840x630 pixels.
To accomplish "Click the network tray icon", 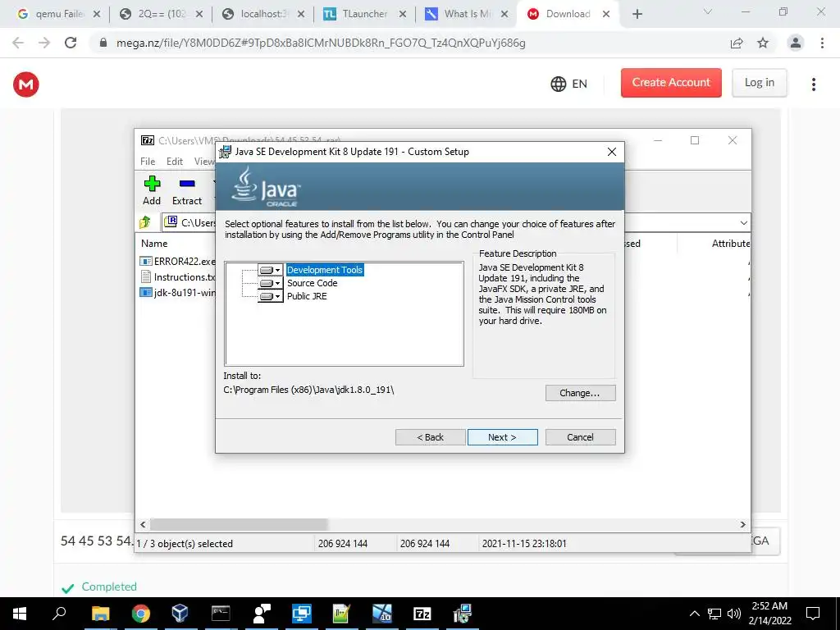I will point(714,614).
